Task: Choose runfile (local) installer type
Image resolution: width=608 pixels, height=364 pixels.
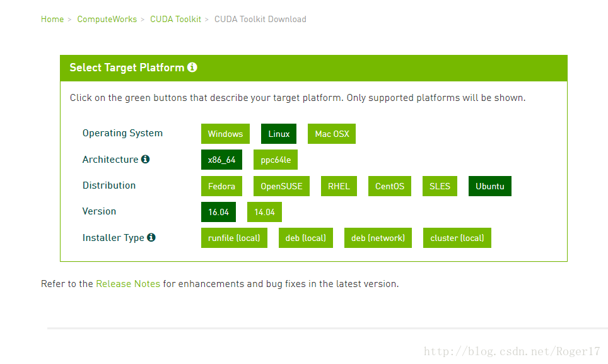Action: point(234,238)
